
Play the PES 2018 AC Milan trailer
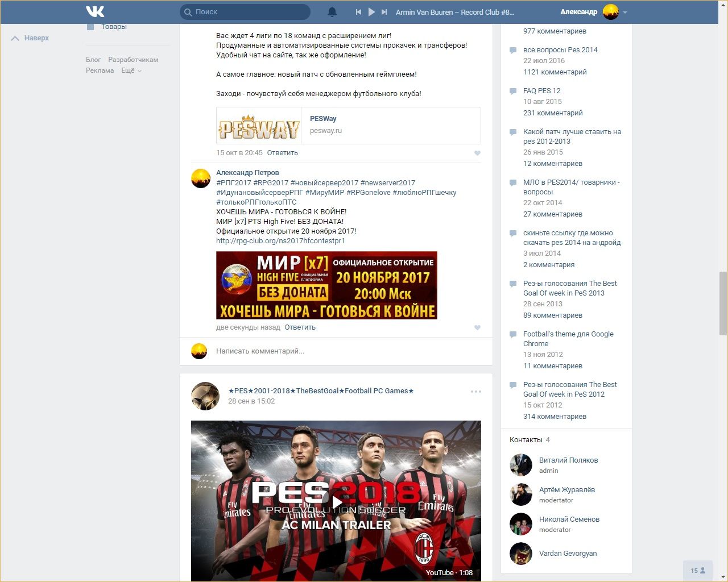(336, 501)
